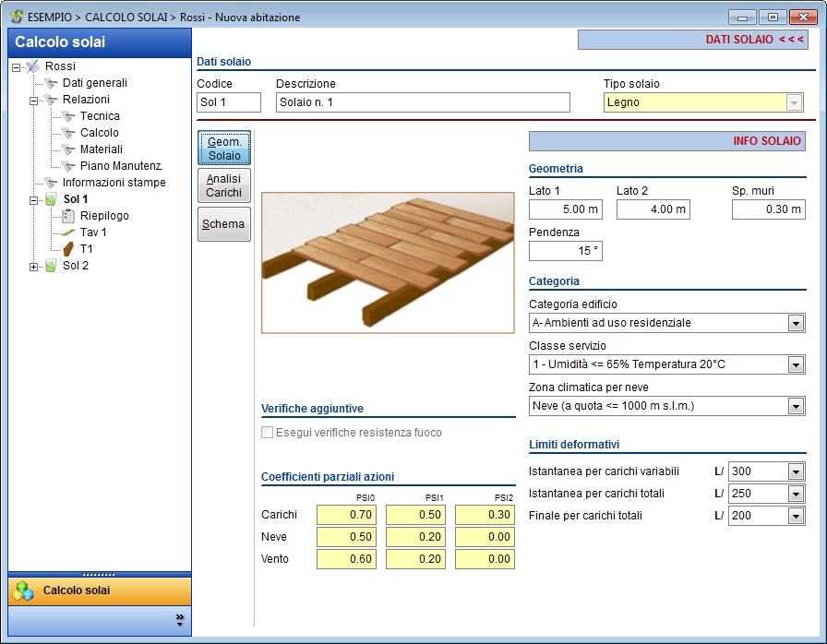Click the Riepilogo document icon in tree

(68, 216)
